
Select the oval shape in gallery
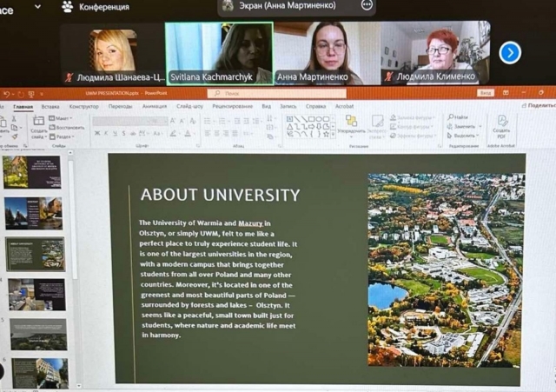tap(319, 119)
